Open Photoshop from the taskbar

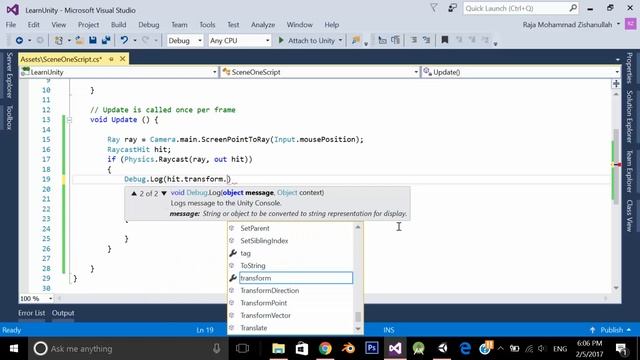[x=371, y=349]
